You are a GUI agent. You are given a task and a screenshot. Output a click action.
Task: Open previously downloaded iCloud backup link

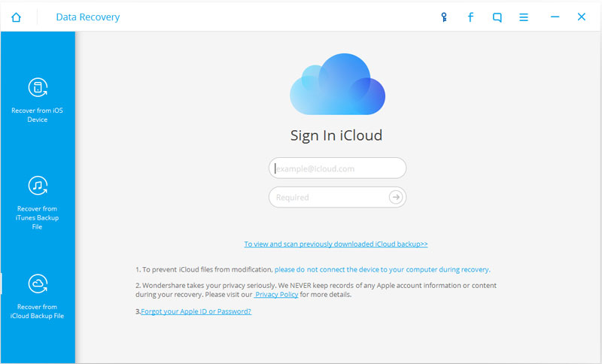[336, 244]
